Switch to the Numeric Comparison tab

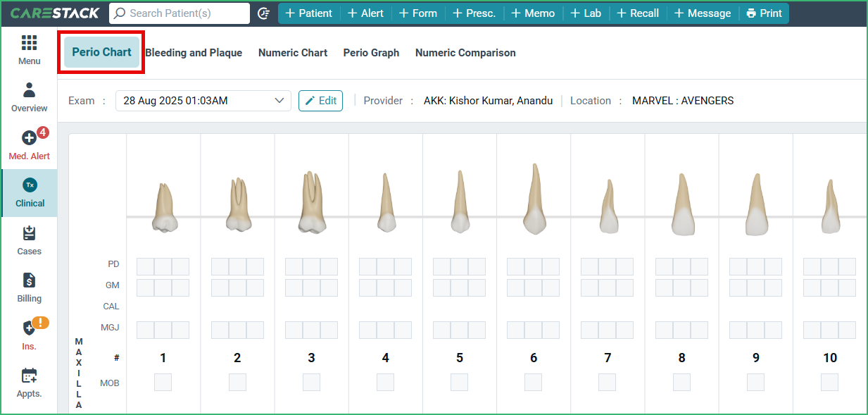(465, 52)
